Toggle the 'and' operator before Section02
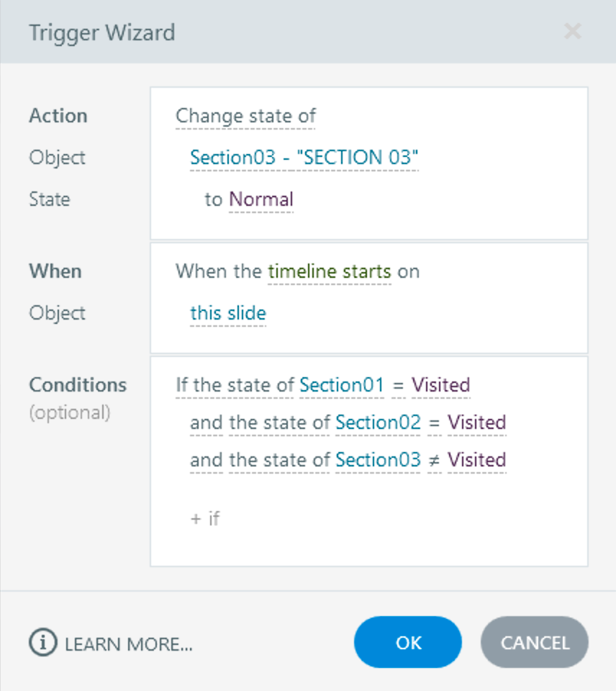The width and height of the screenshot is (616, 691). coord(206,423)
